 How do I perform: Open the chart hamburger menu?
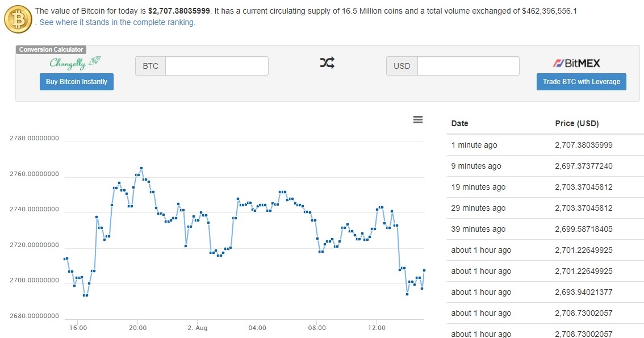tap(418, 119)
